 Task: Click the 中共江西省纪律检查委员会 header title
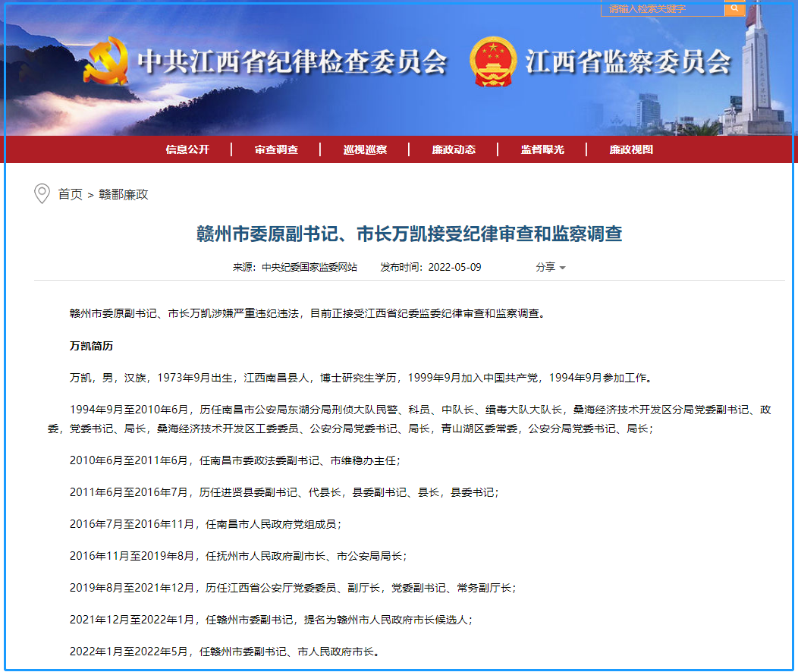[292, 62]
